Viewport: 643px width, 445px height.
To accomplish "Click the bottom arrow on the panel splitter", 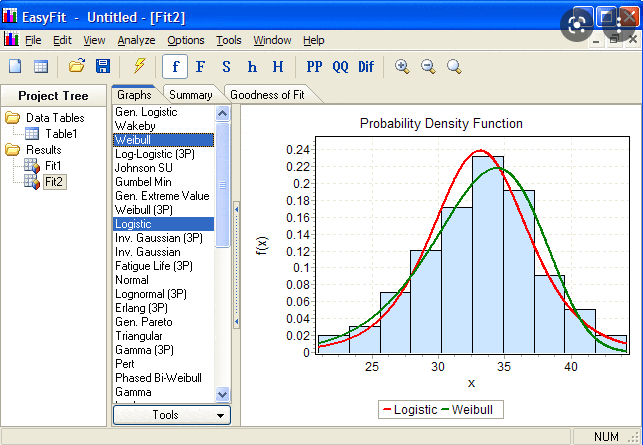I will pos(236,322).
